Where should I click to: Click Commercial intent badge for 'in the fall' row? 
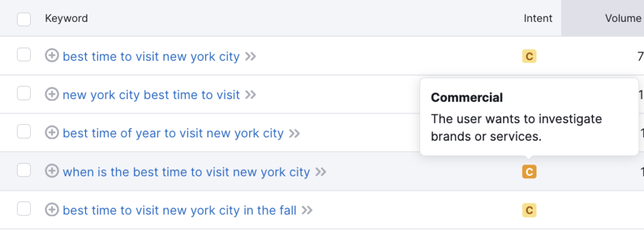point(529,210)
